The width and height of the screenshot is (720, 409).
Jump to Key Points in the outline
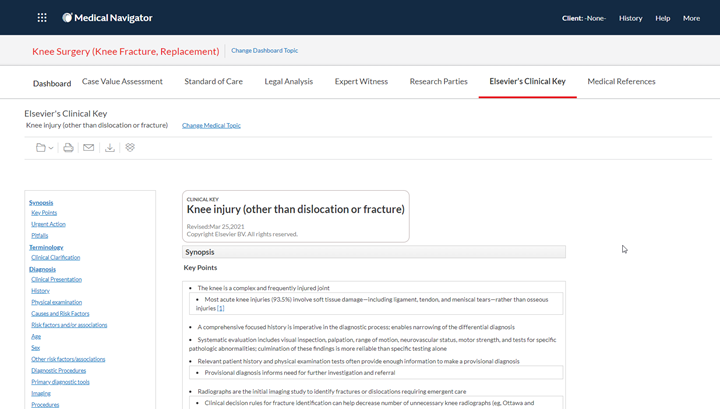(44, 213)
